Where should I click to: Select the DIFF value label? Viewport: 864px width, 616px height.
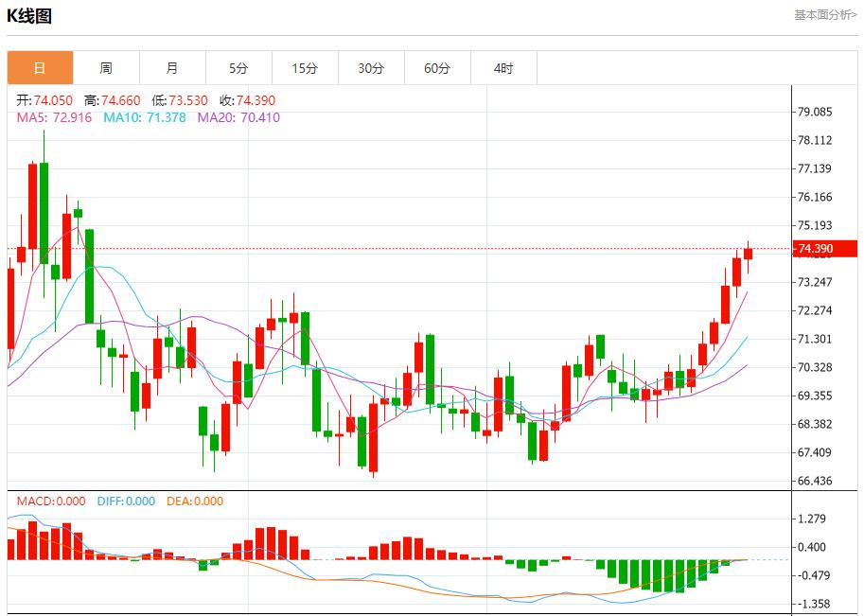tap(126, 502)
